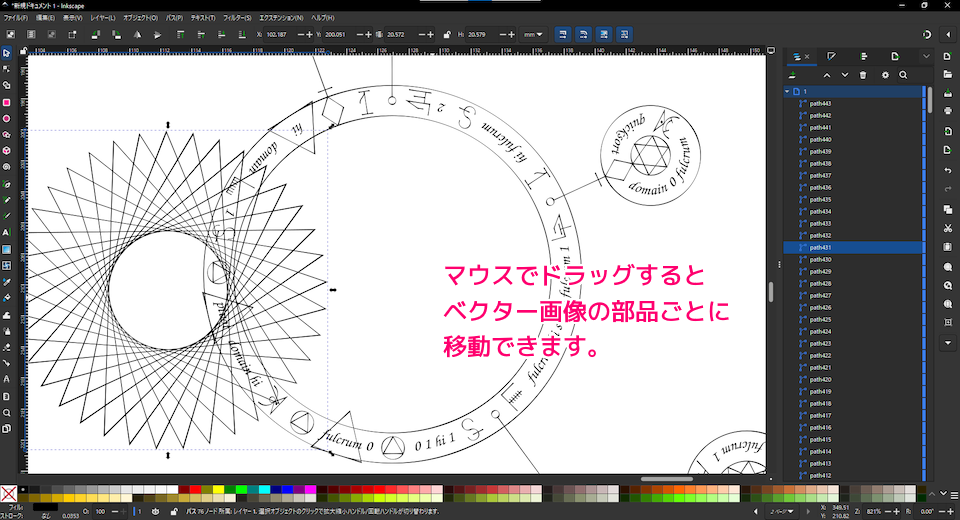Close the Layers panel tab
Viewport: 960px width, 520px height.
(x=807, y=56)
